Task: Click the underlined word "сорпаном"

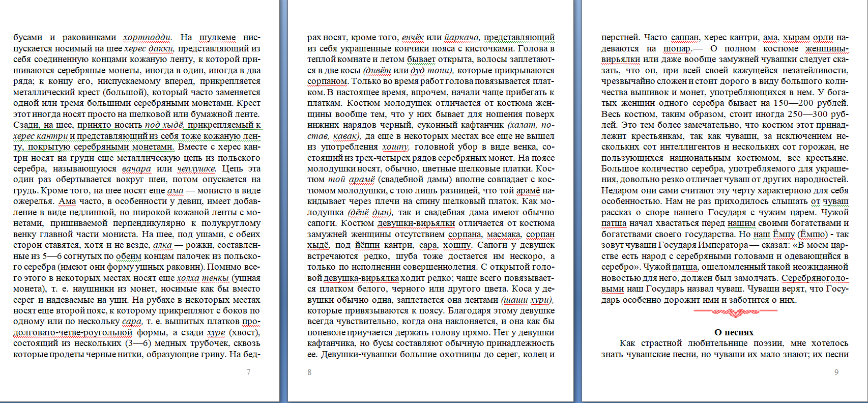Action: coord(328,81)
